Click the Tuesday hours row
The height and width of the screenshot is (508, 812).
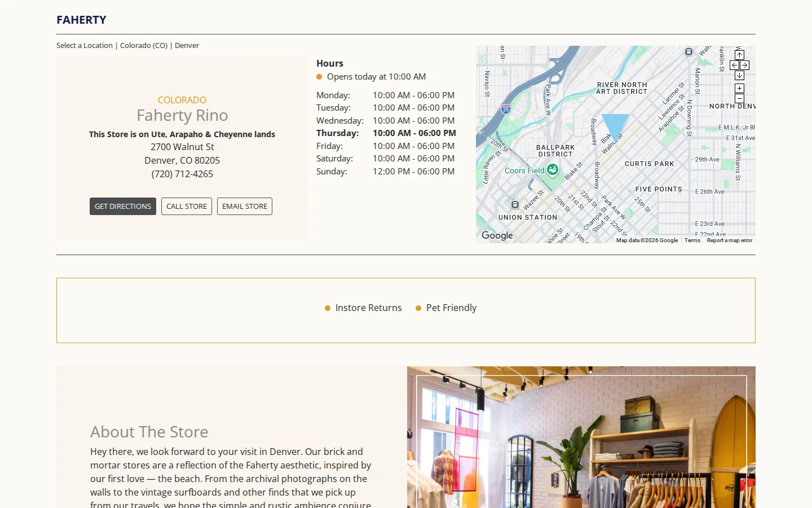coord(386,108)
